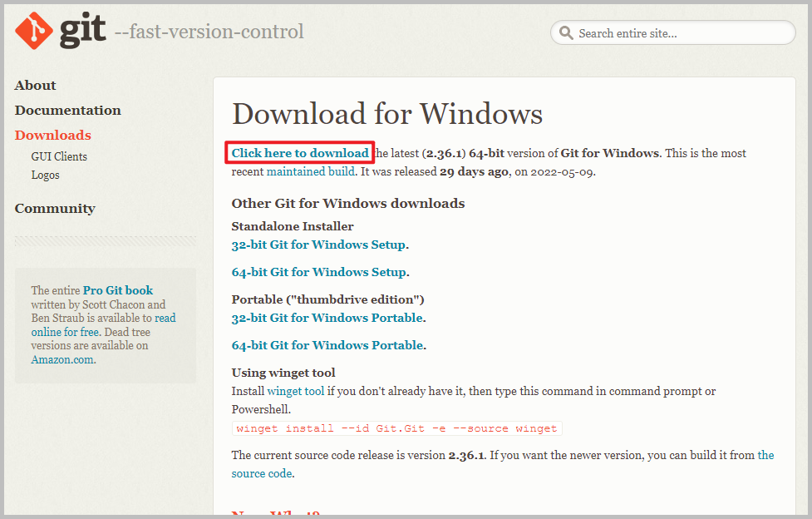Focus the 'Search entire site...' field
812x519 pixels.
672,32
